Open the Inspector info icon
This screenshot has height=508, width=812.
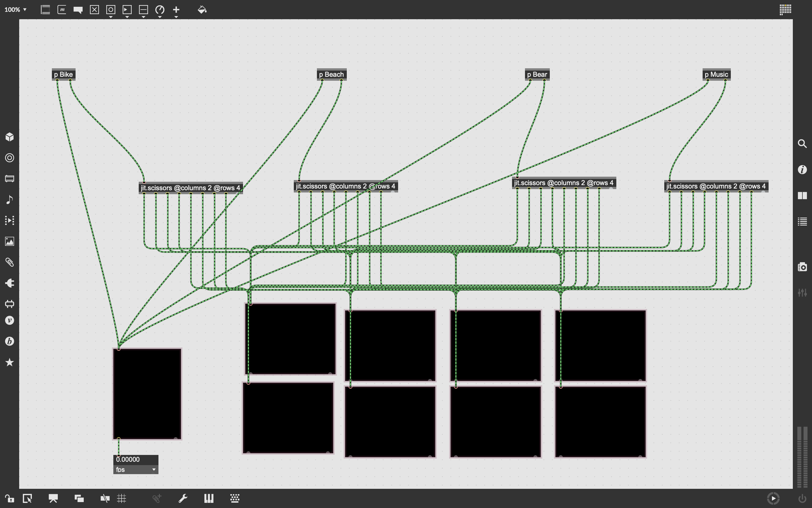click(x=802, y=170)
